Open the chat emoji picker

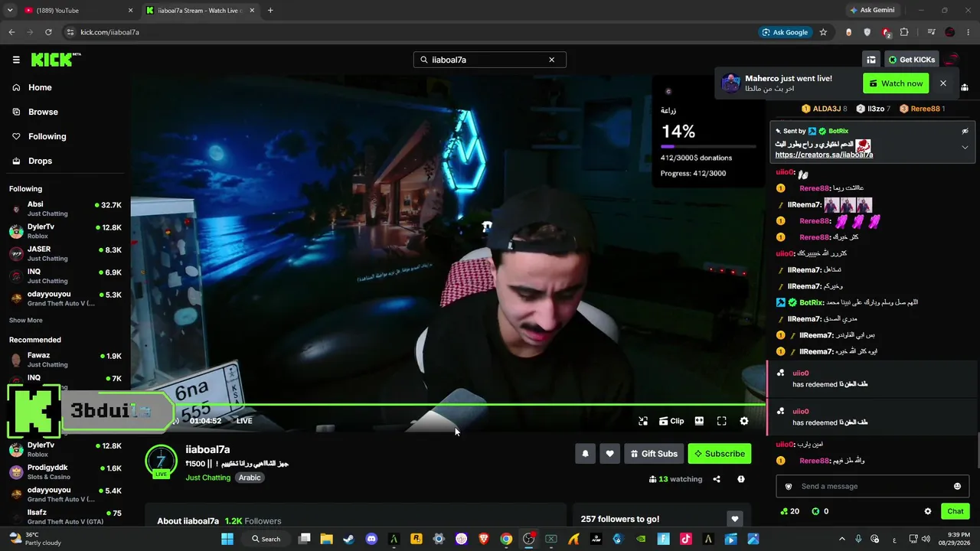957,487
